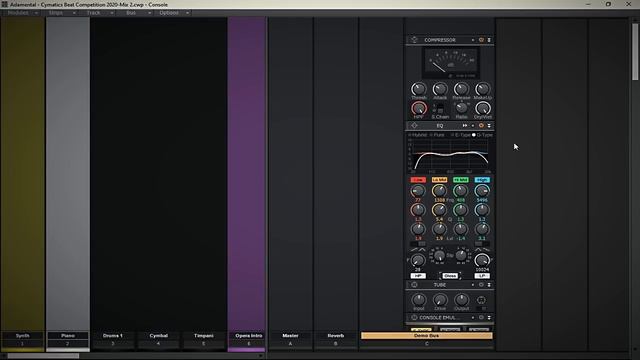The height and width of the screenshot is (360, 640).
Task: Click the Low band frequency knob
Action: point(418,191)
